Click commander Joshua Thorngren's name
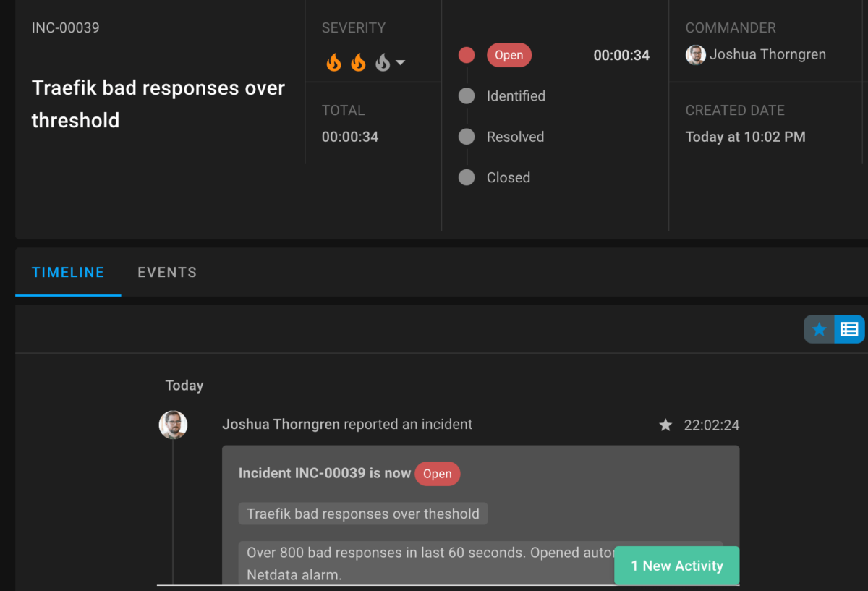Viewport: 868px width, 591px height. pos(767,55)
